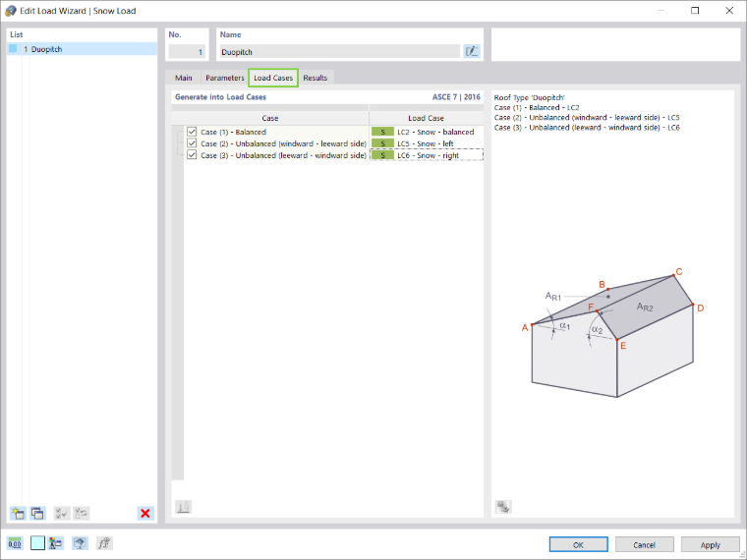The width and height of the screenshot is (747, 560).
Task: Open the Results tab
Action: coord(315,78)
